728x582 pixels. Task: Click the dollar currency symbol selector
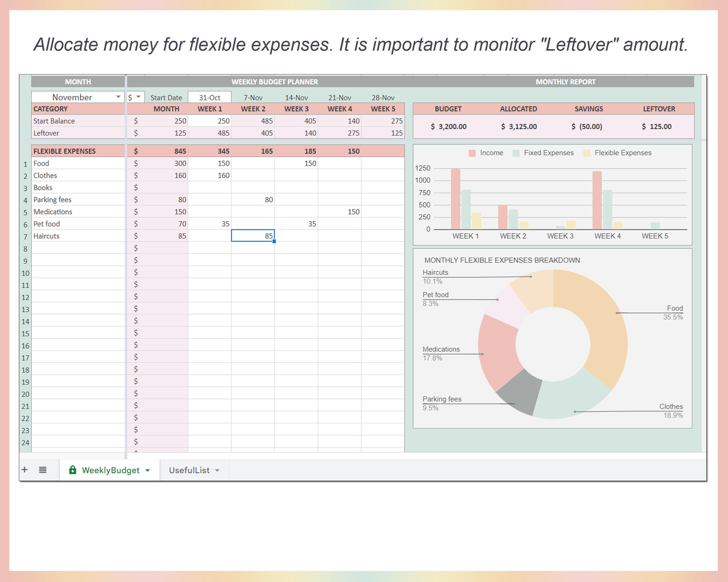(x=131, y=97)
